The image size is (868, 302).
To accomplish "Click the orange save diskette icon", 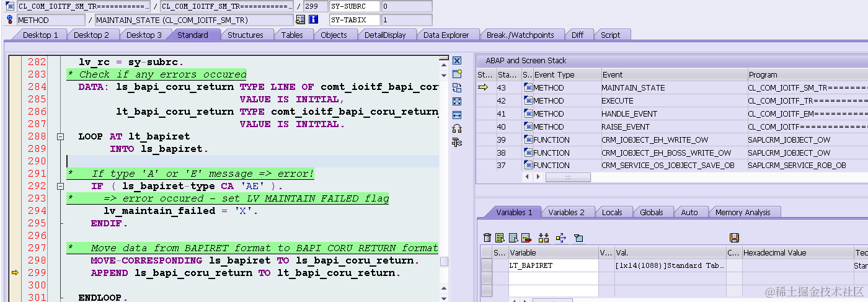I will pos(734,238).
